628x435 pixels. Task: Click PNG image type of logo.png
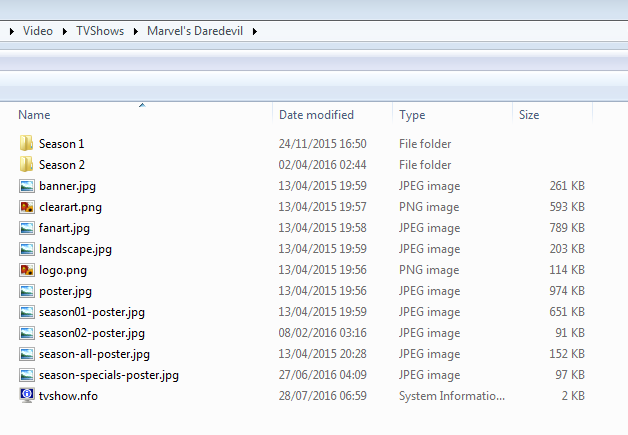(x=429, y=270)
